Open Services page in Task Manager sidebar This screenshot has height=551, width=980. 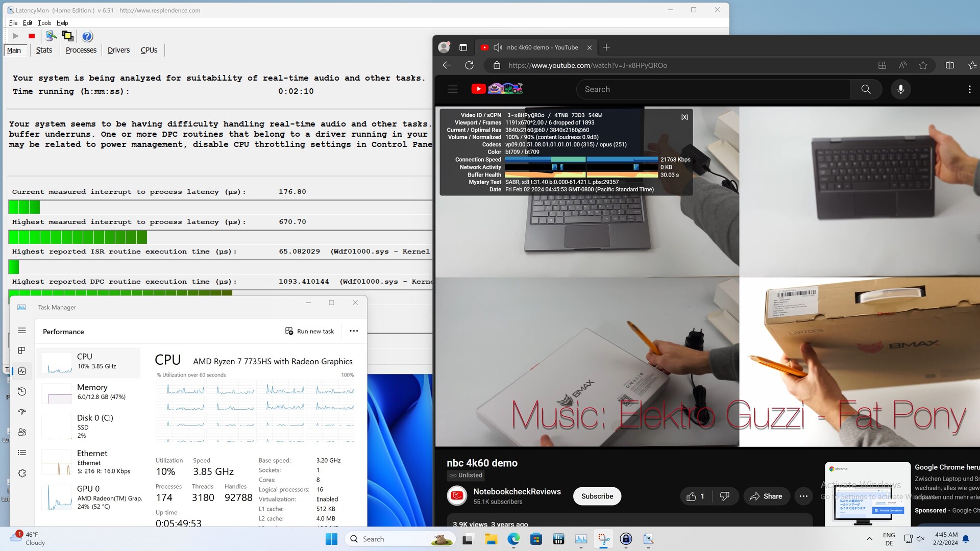(x=22, y=473)
